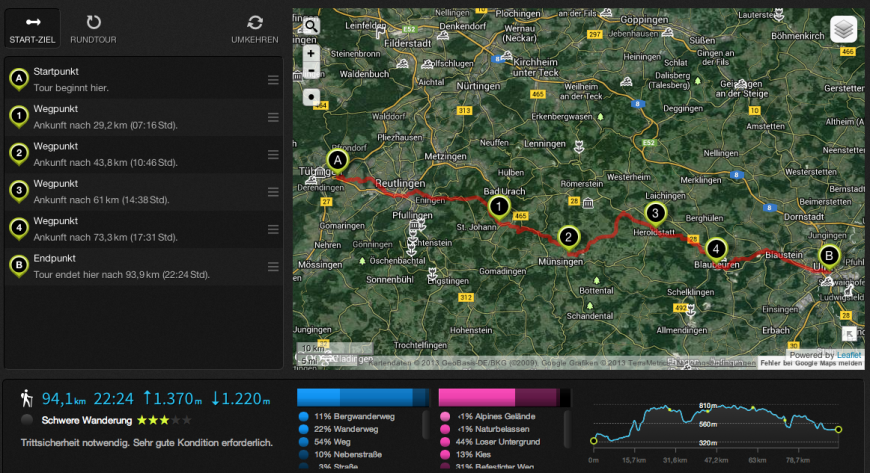Click the handle for Wegpunkt 1 row
The height and width of the screenshot is (473, 870).
(273, 117)
